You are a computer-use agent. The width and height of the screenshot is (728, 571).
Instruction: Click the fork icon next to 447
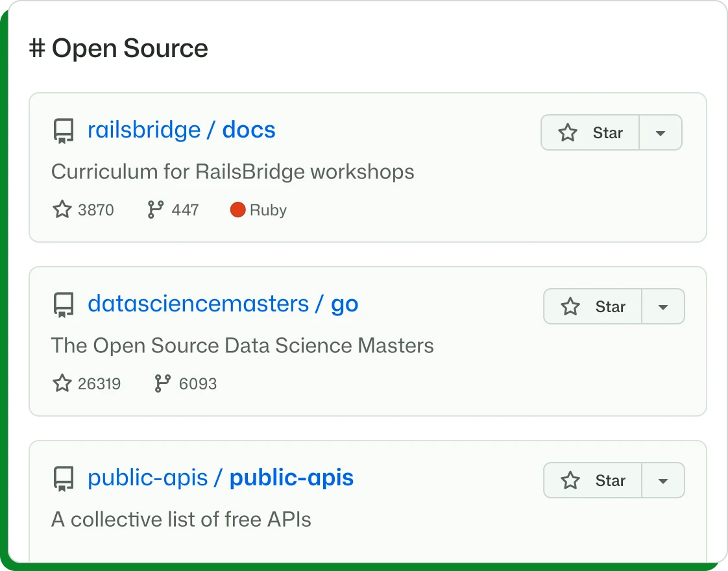[x=155, y=210]
